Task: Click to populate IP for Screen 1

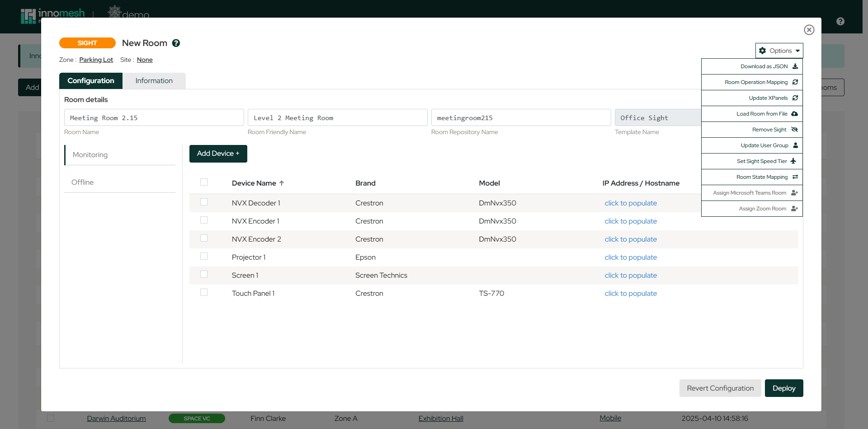Action: (631, 275)
